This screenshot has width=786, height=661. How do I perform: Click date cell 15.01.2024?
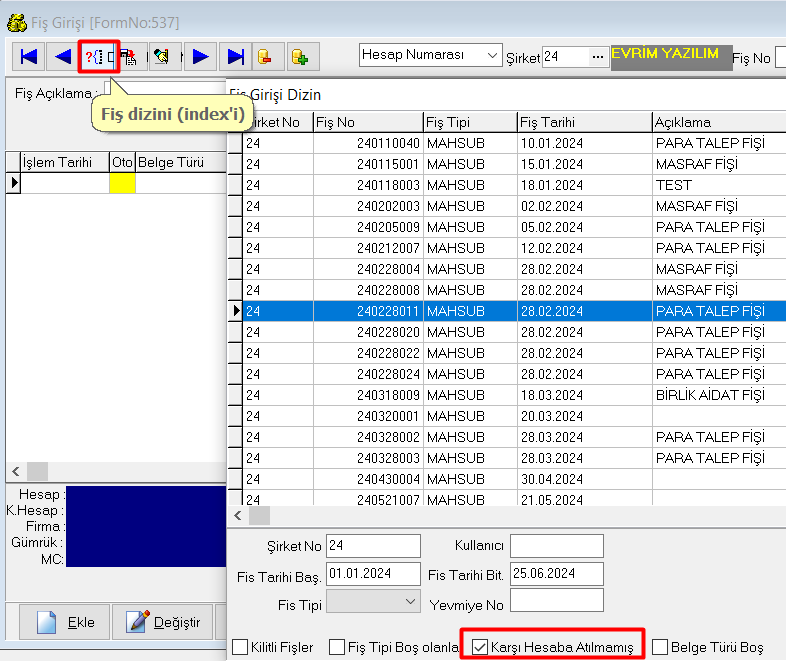584,164
